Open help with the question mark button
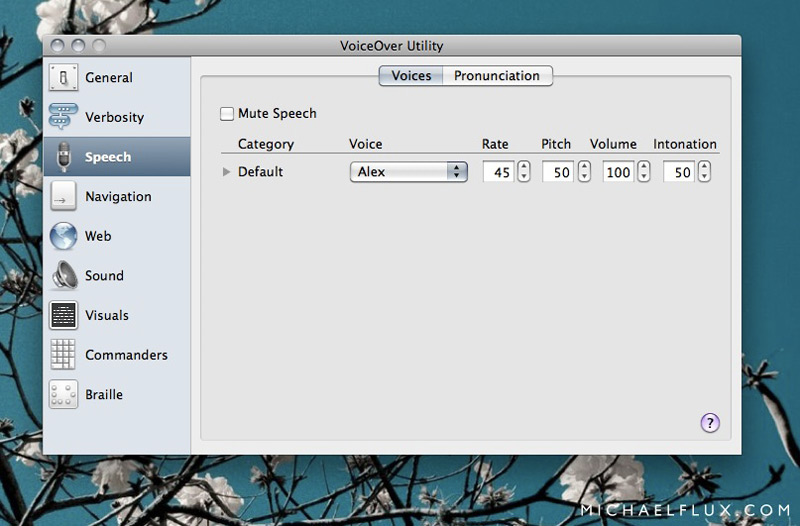 point(709,423)
